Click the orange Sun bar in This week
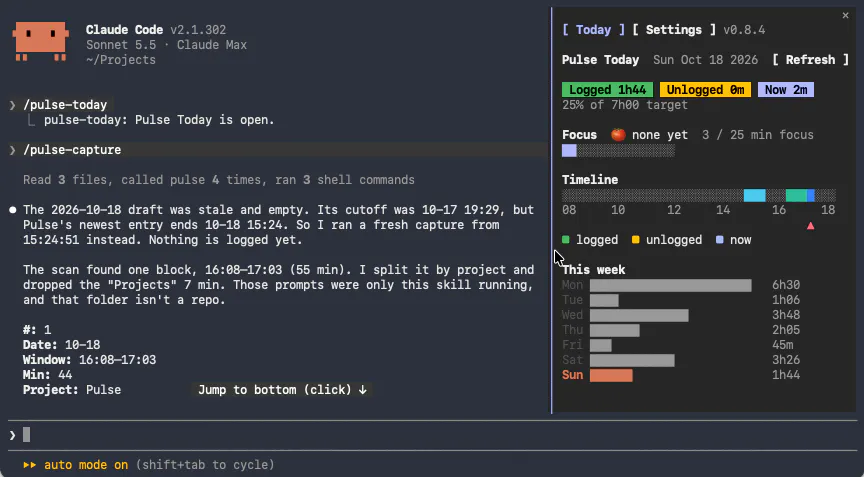Screen dimensions: 864x477 [611, 375]
